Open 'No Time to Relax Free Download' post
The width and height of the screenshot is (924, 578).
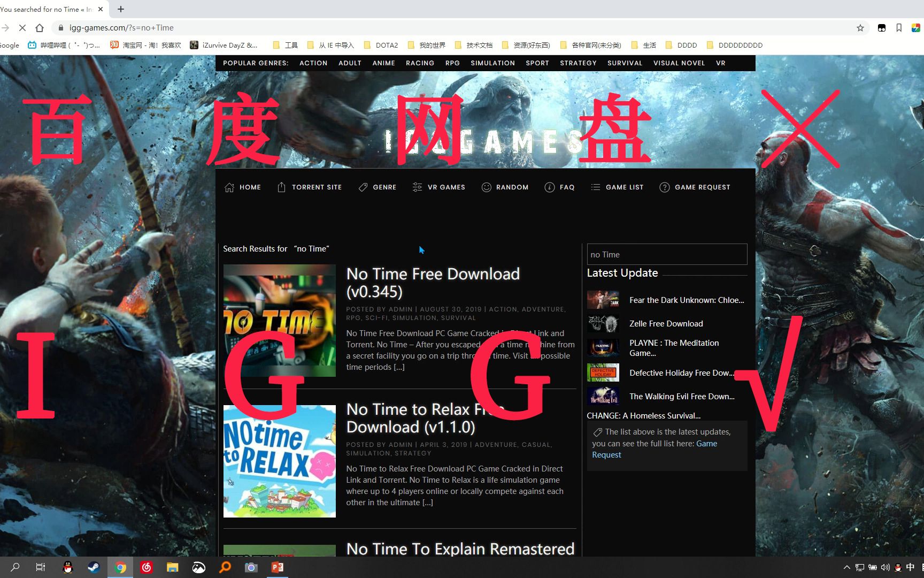tap(425, 418)
